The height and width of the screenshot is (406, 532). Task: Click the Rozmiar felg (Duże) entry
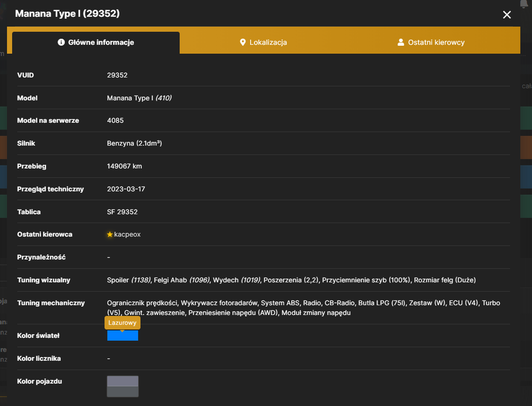point(445,280)
